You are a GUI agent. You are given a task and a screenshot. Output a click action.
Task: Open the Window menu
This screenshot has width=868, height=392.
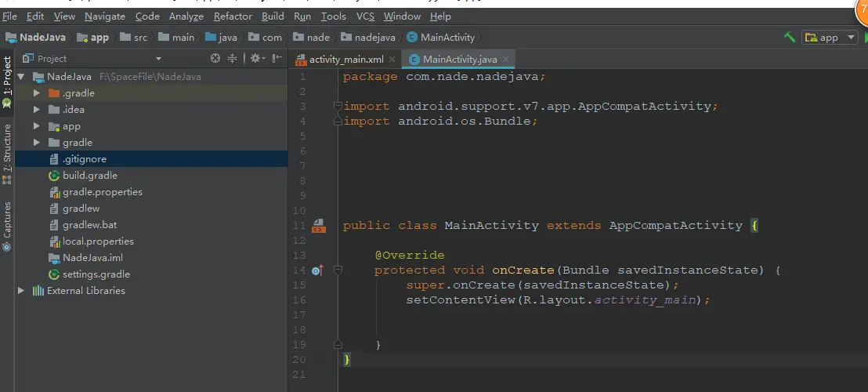(x=403, y=16)
